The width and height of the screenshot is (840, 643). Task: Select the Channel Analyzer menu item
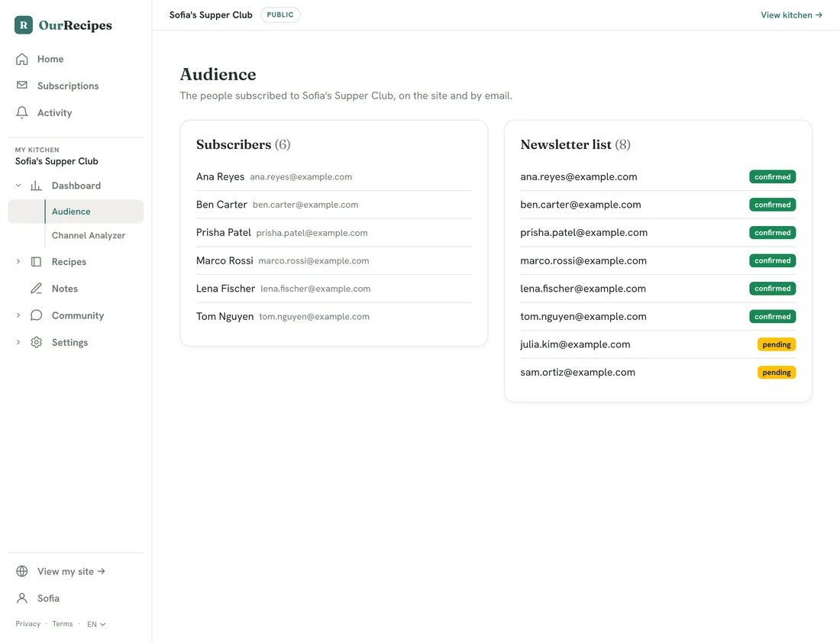pyautogui.click(x=89, y=235)
